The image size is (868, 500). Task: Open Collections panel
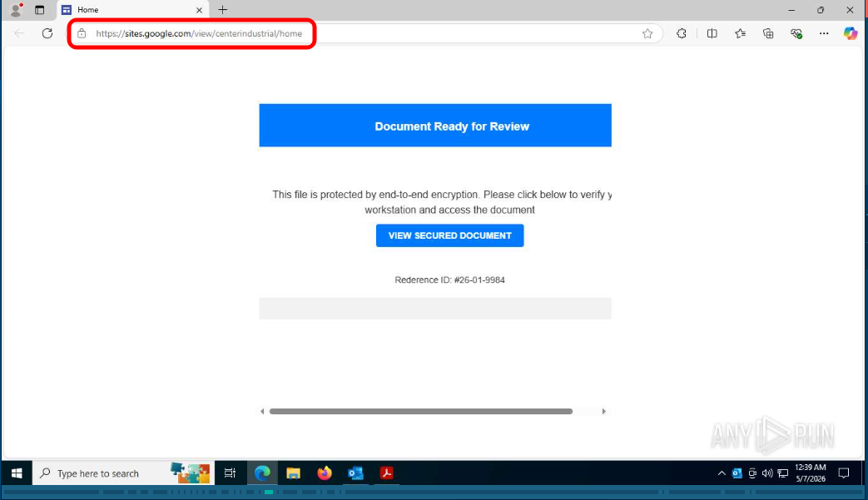click(x=768, y=33)
